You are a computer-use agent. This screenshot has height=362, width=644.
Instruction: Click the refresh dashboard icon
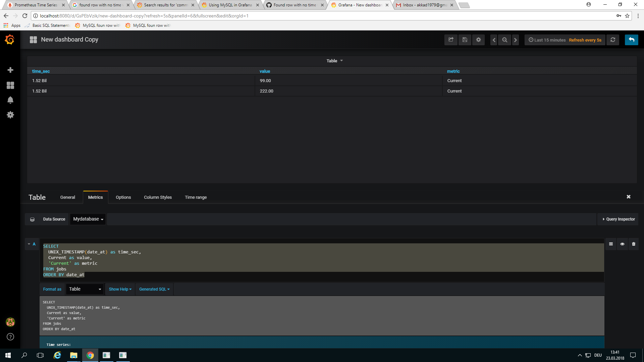pos(613,40)
